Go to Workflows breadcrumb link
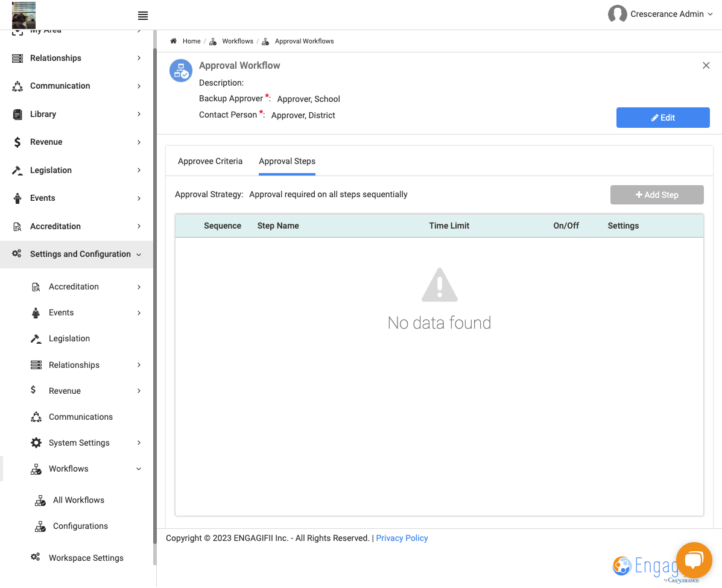The image size is (722, 588). pyautogui.click(x=238, y=41)
